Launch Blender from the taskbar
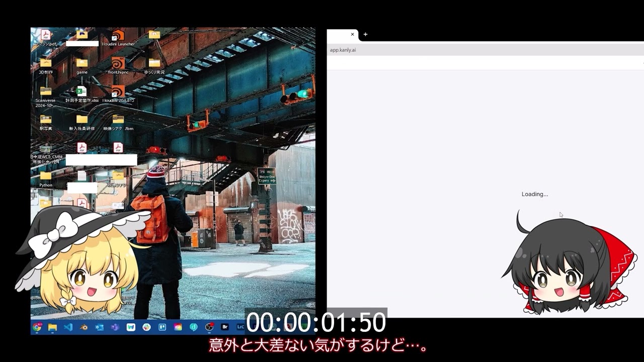Viewport: 644px width, 362px height. point(84,327)
